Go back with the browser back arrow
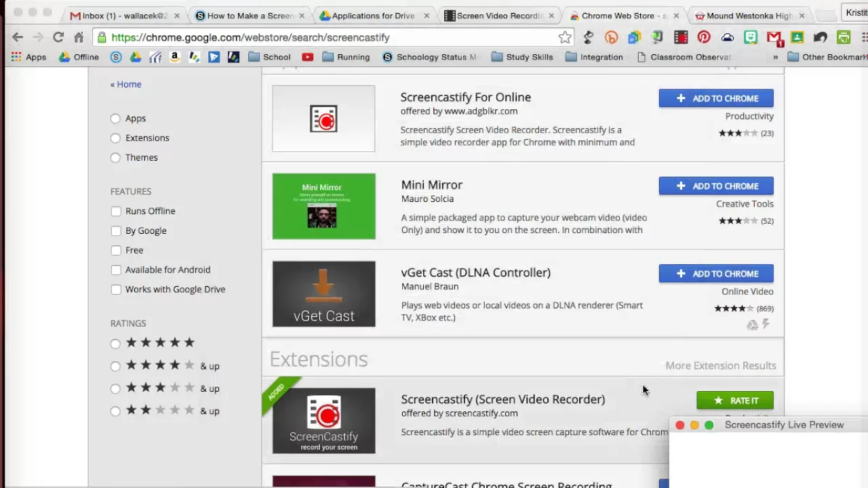868x488 pixels. (x=18, y=37)
